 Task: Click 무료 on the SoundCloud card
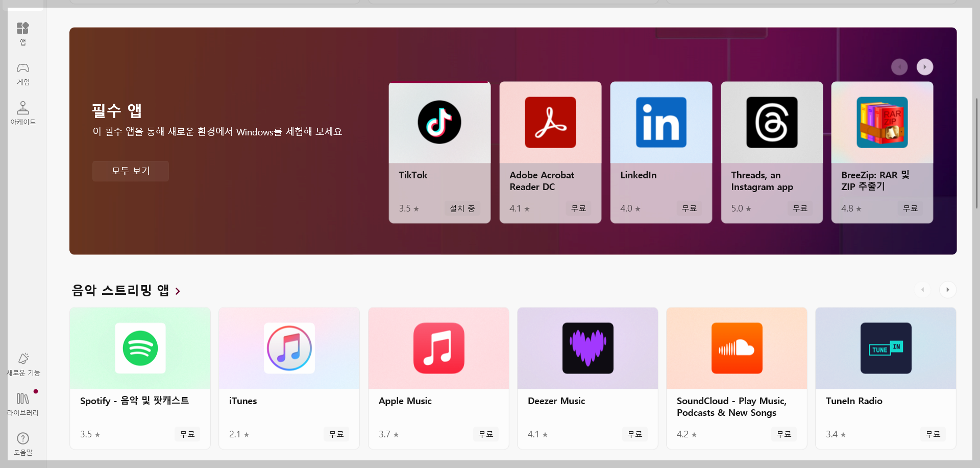(x=784, y=434)
